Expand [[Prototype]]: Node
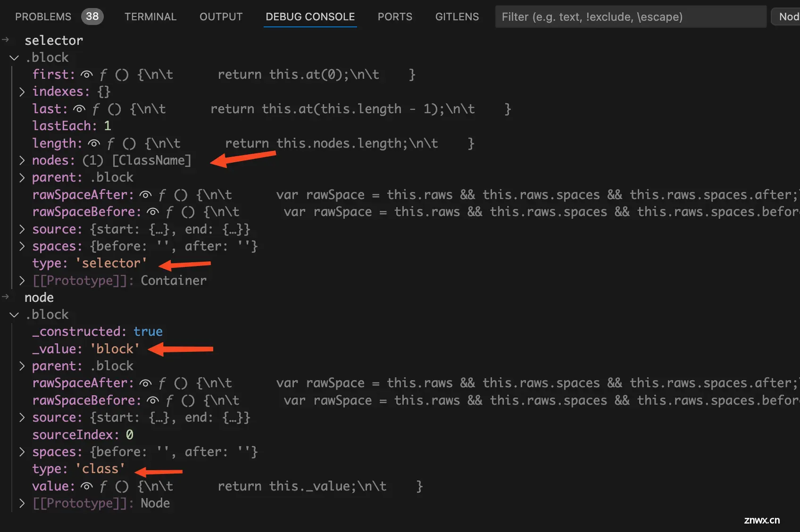Viewport: 800px width, 532px height. pos(22,503)
